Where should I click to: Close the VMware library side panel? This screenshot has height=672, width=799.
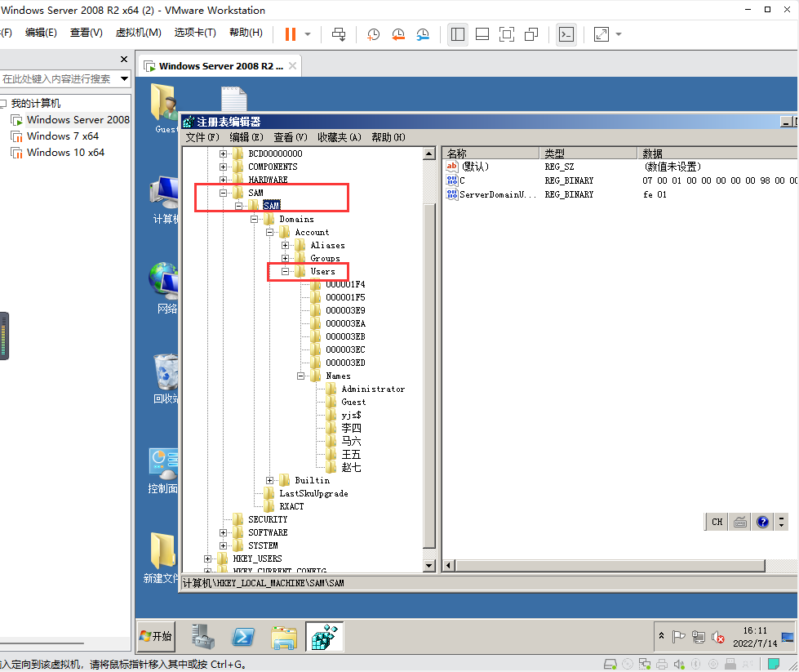click(124, 59)
